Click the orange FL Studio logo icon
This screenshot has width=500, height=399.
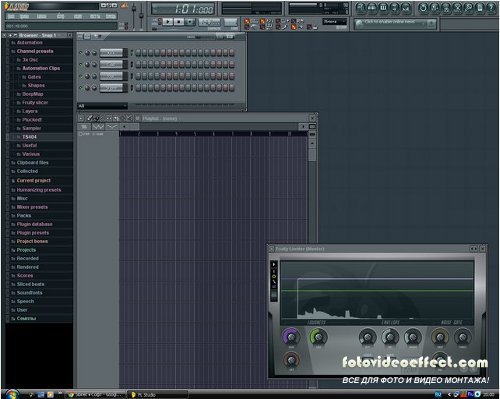6,6
